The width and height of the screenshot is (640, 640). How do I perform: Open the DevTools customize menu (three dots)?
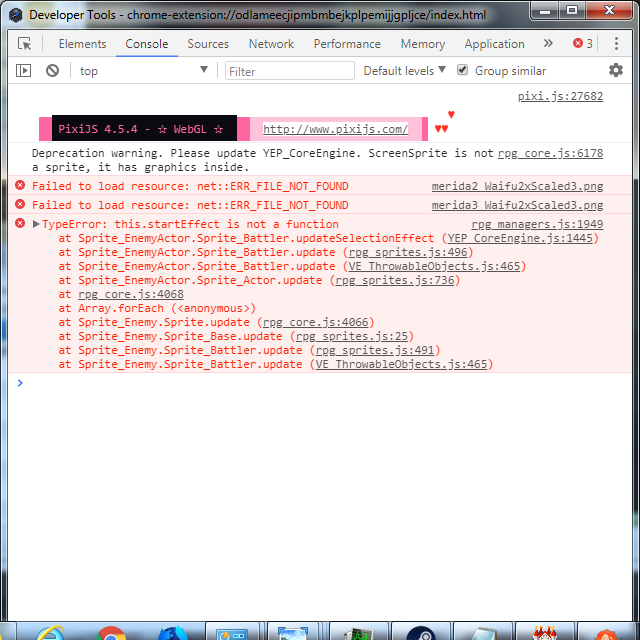(616, 44)
